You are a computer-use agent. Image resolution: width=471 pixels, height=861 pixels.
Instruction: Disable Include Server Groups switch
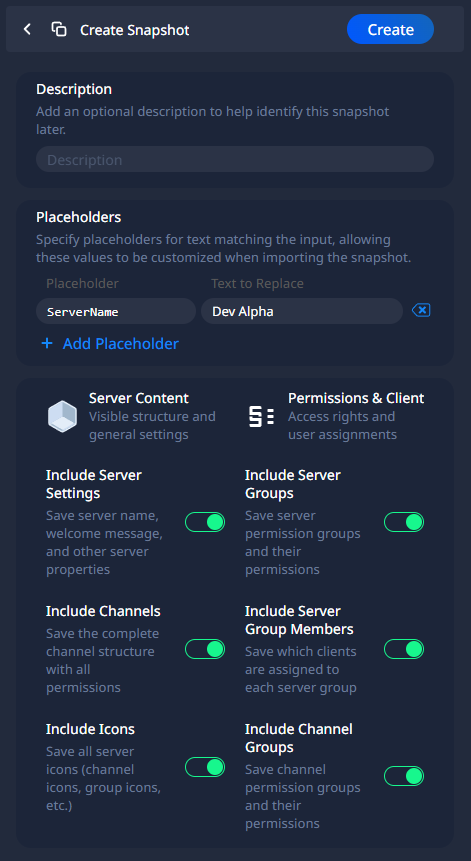click(404, 522)
